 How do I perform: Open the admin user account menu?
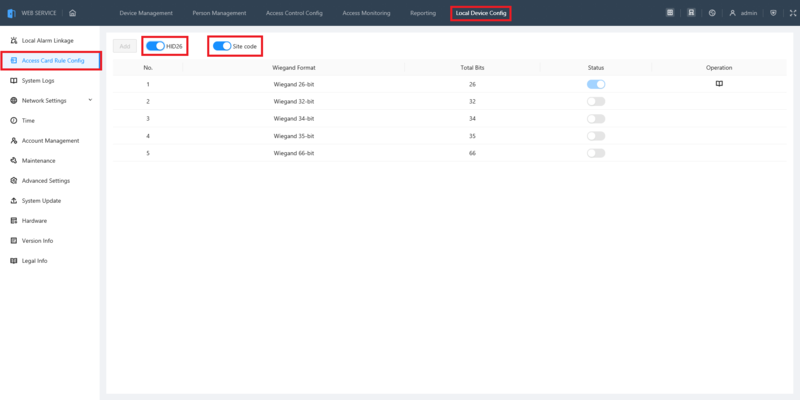743,13
